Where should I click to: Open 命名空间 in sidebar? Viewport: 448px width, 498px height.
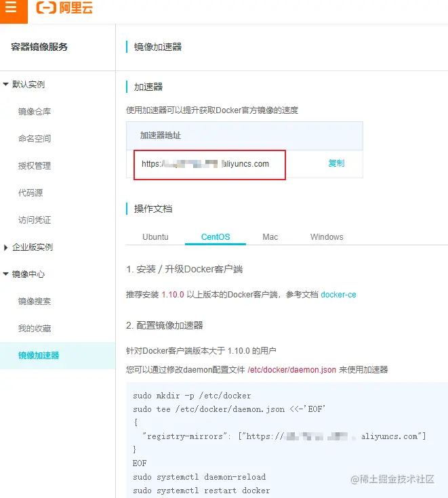[x=35, y=138]
